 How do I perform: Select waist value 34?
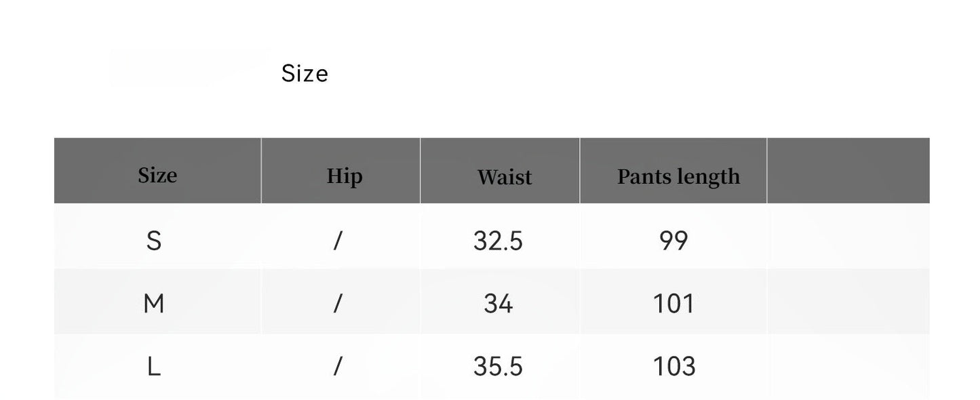tap(498, 303)
